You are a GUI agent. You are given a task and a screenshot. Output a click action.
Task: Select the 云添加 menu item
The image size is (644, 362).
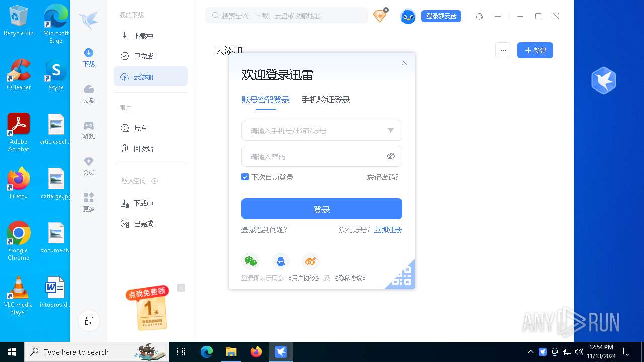click(150, 77)
